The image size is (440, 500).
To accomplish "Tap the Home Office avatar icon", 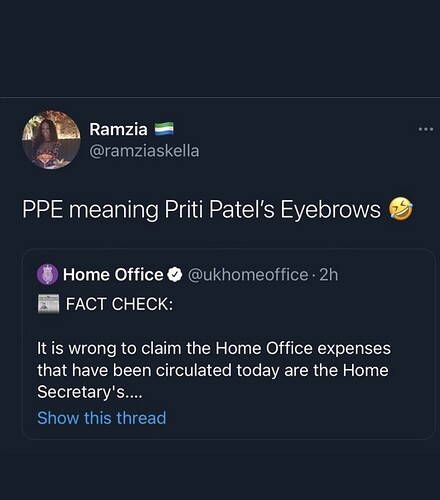I will 47,274.
